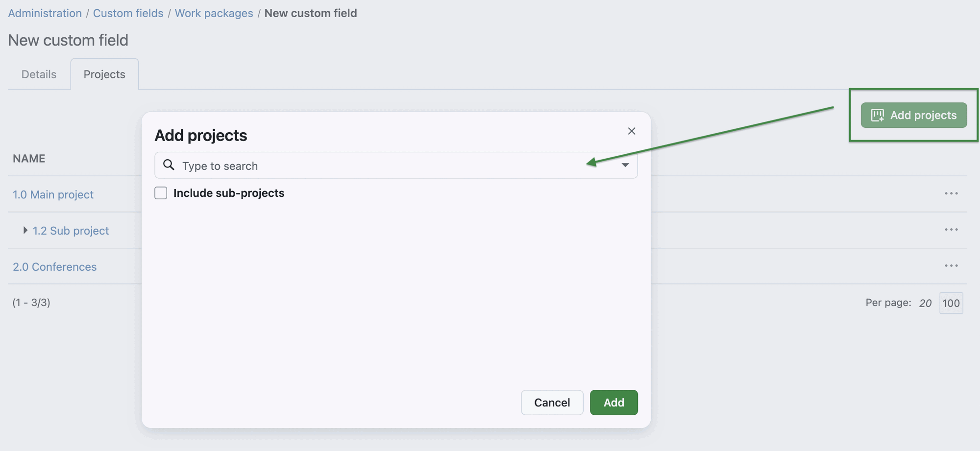Open the Administration breadcrumb link
980x451 pixels.
click(45, 13)
